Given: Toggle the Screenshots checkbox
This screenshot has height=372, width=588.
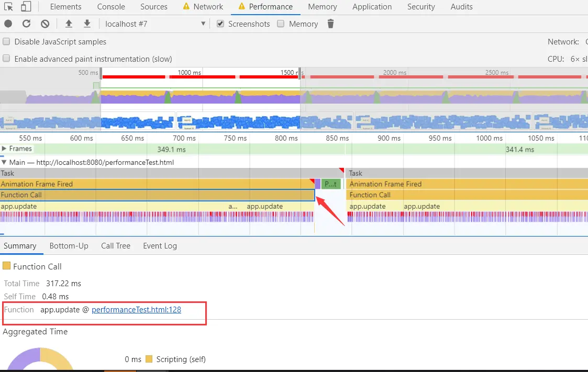Looking at the screenshot, I should tap(220, 24).
